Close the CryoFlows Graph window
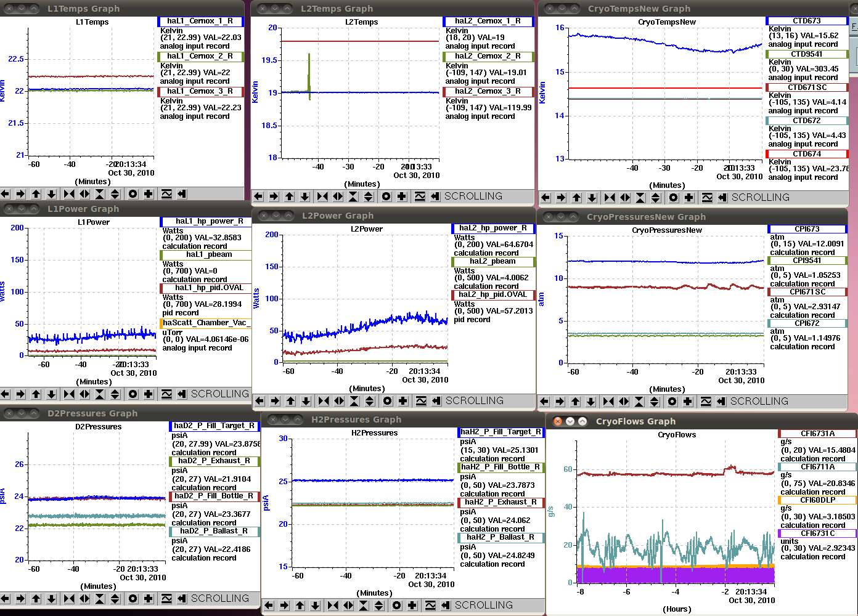The width and height of the screenshot is (858, 616). tap(558, 421)
